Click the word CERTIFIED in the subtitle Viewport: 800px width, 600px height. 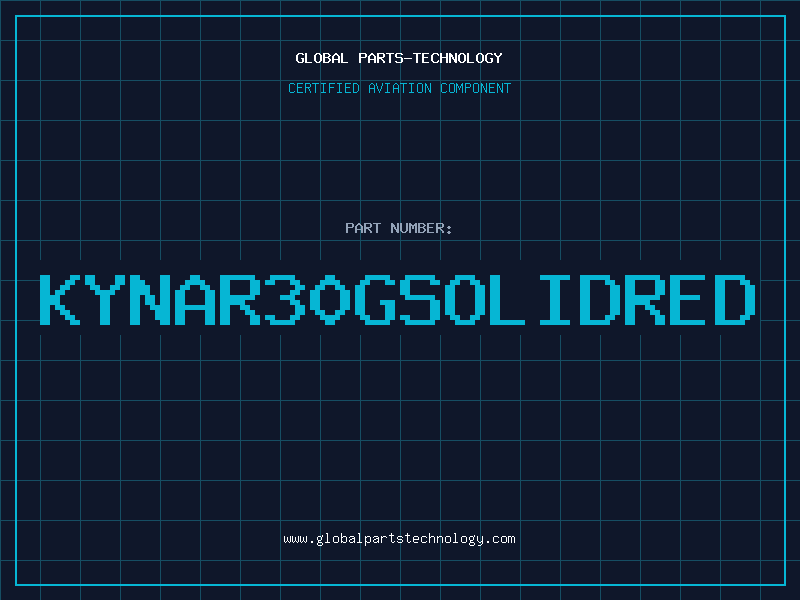(321, 88)
